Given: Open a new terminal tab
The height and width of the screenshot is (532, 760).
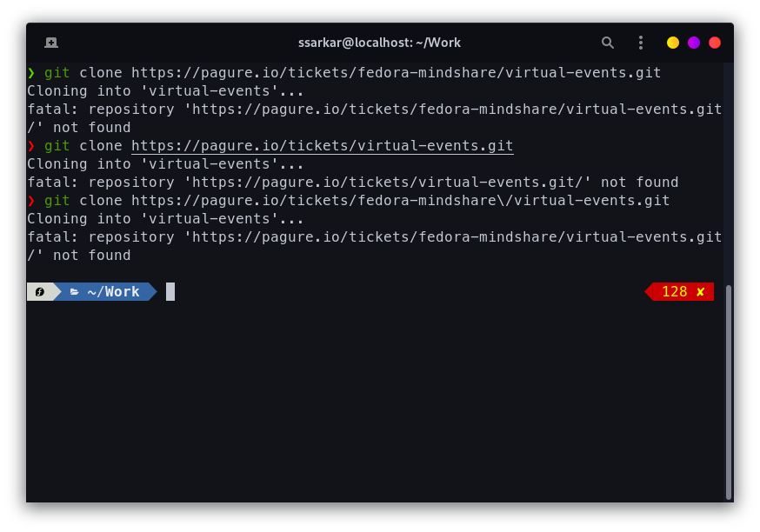Looking at the screenshot, I should point(51,43).
